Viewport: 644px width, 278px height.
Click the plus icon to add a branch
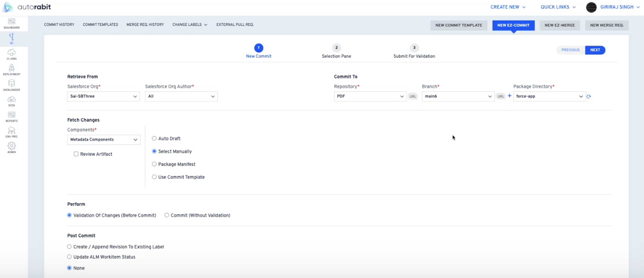510,96
